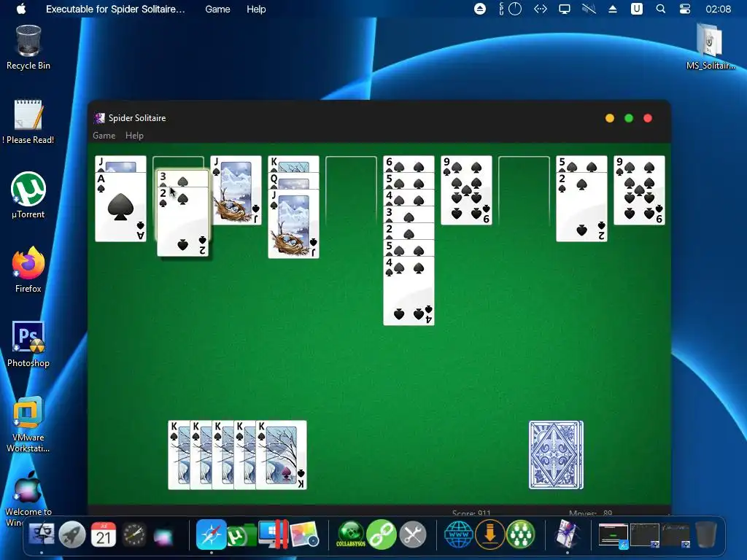
Task: Open the wrench and screwdriver tools icon
Action: tap(413, 534)
